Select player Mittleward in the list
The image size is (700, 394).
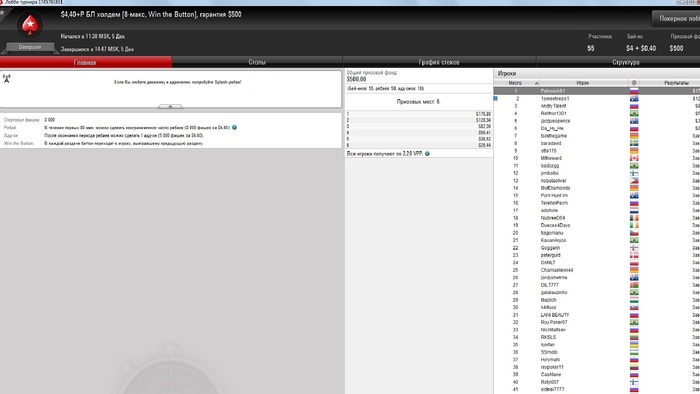[x=597, y=158]
